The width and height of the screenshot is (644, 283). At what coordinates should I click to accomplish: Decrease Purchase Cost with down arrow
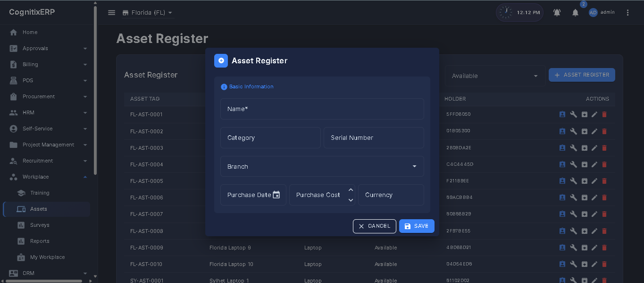351,200
